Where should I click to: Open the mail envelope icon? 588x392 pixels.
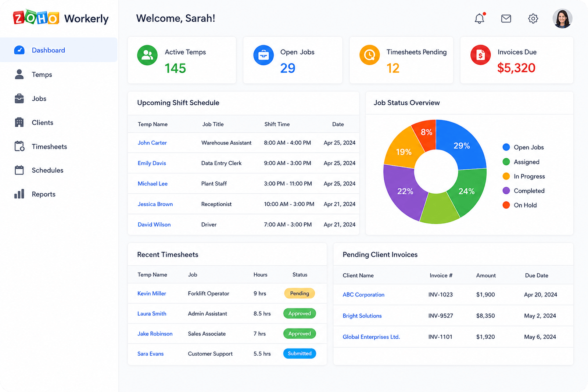click(506, 18)
